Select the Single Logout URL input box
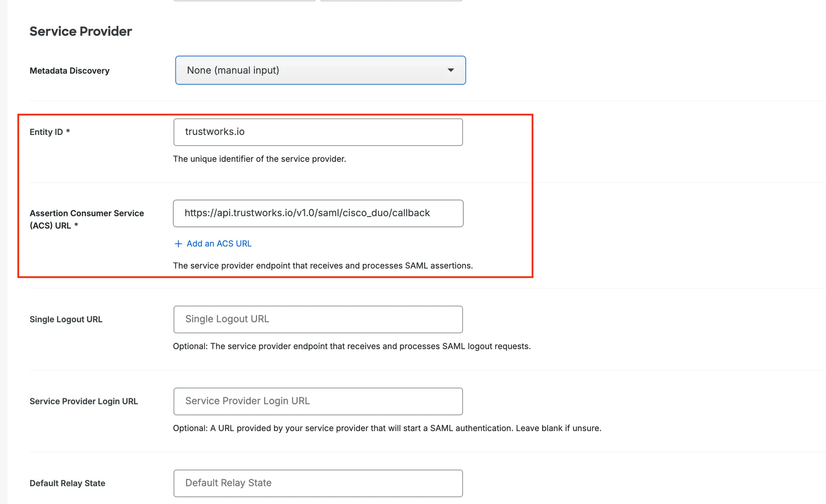 318,319
